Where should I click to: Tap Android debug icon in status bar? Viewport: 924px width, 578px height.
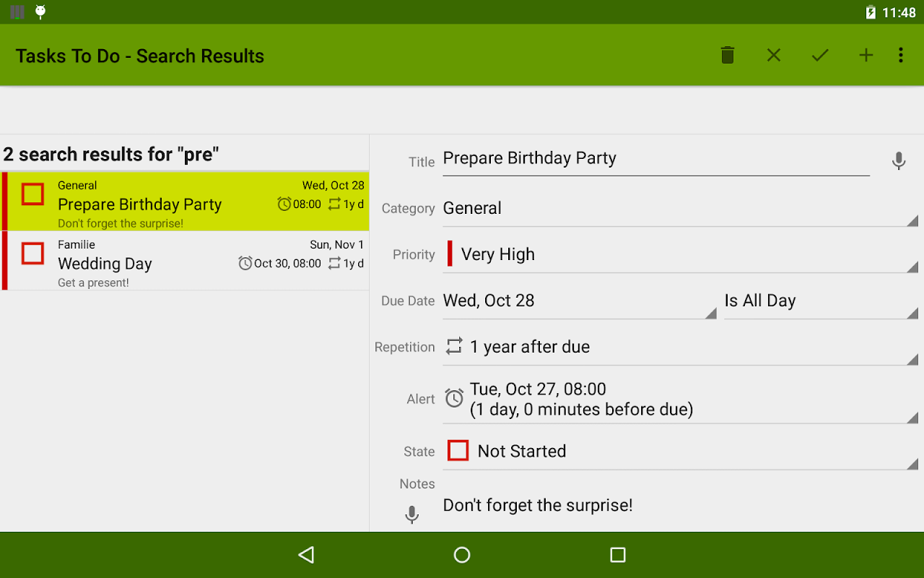click(40, 12)
